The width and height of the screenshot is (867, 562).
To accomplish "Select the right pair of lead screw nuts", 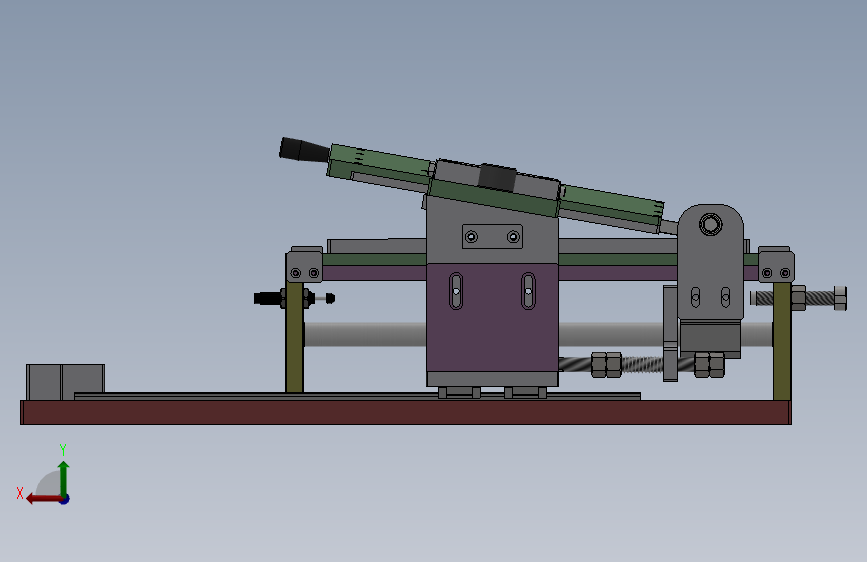I will click(x=709, y=365).
